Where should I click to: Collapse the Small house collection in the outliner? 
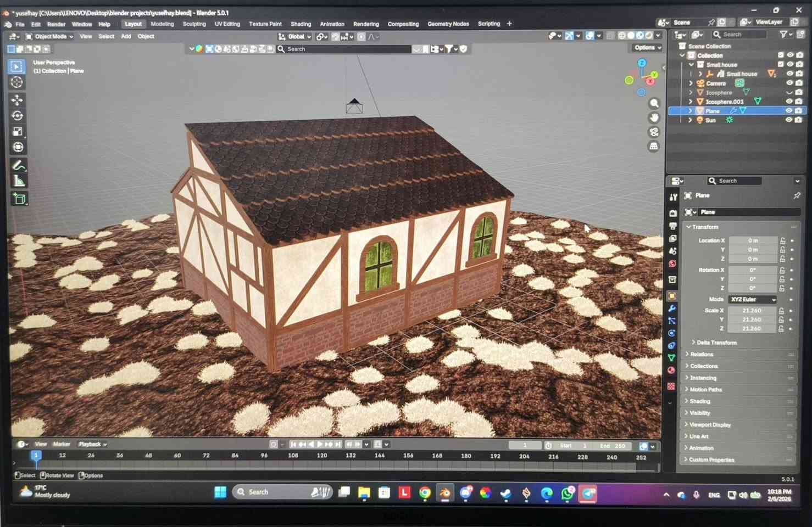(x=691, y=64)
